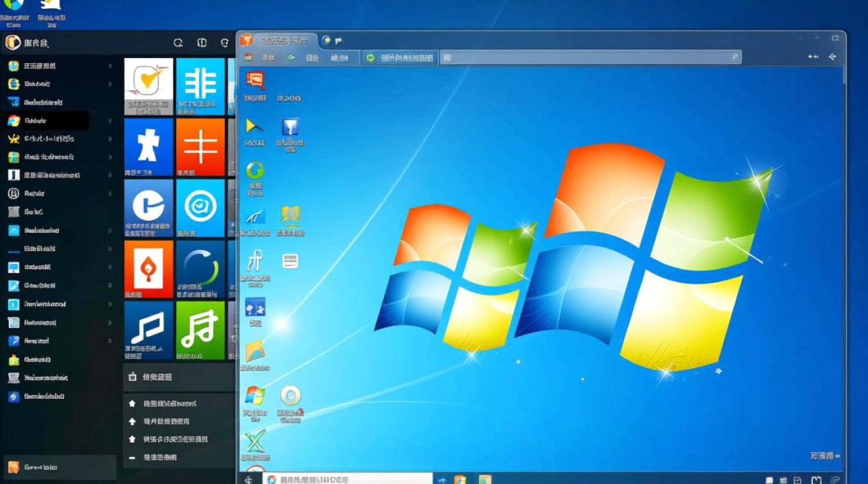Image resolution: width=868 pixels, height=484 pixels.
Task: Select the first tab in the window title bar
Action: click(x=278, y=40)
